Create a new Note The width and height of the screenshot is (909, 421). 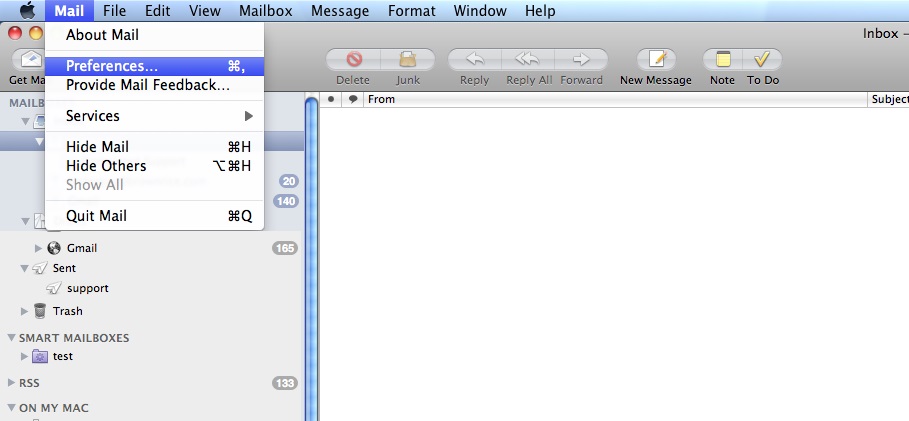(x=722, y=59)
